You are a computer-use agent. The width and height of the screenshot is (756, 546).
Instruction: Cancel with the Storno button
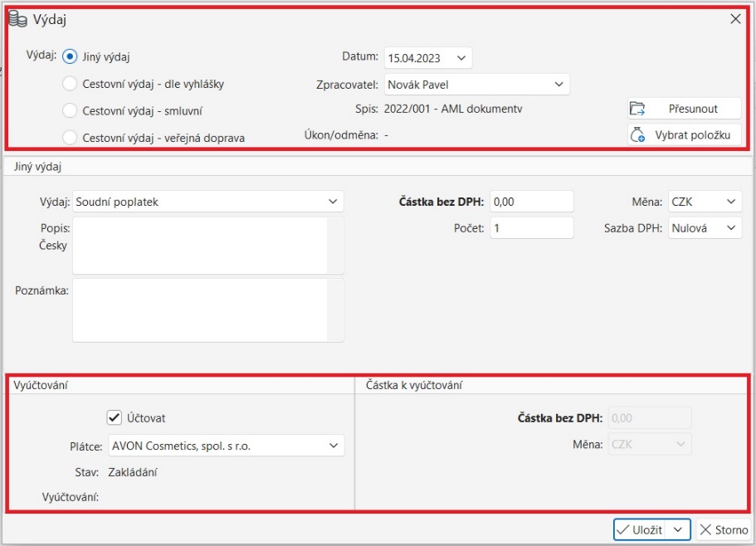point(722,529)
